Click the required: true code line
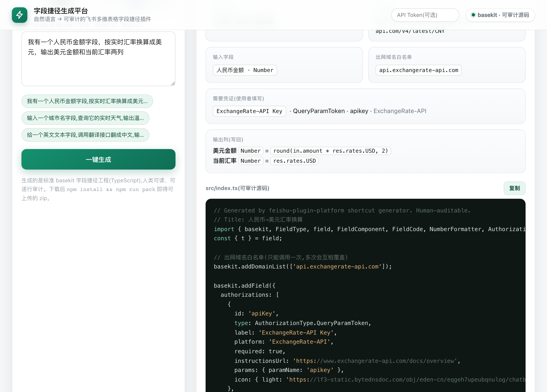The image size is (547, 392). pyautogui.click(x=260, y=351)
